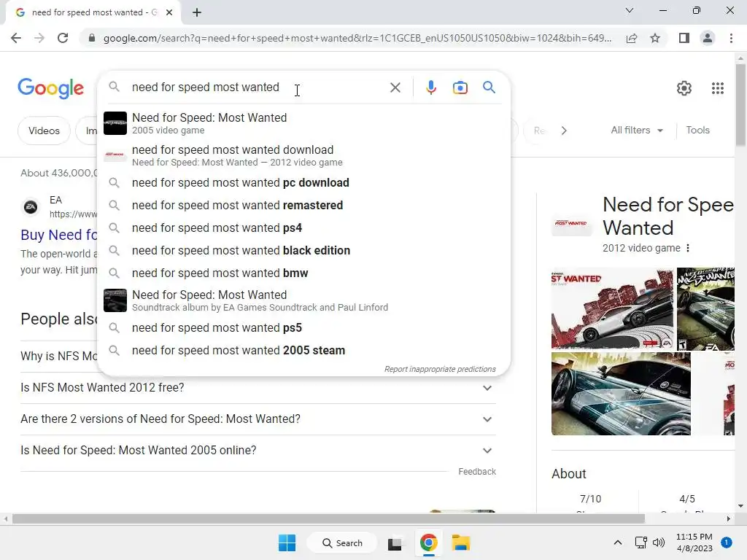The image size is (747, 560).
Task: Open the volume speaker tray icon
Action: (659, 542)
